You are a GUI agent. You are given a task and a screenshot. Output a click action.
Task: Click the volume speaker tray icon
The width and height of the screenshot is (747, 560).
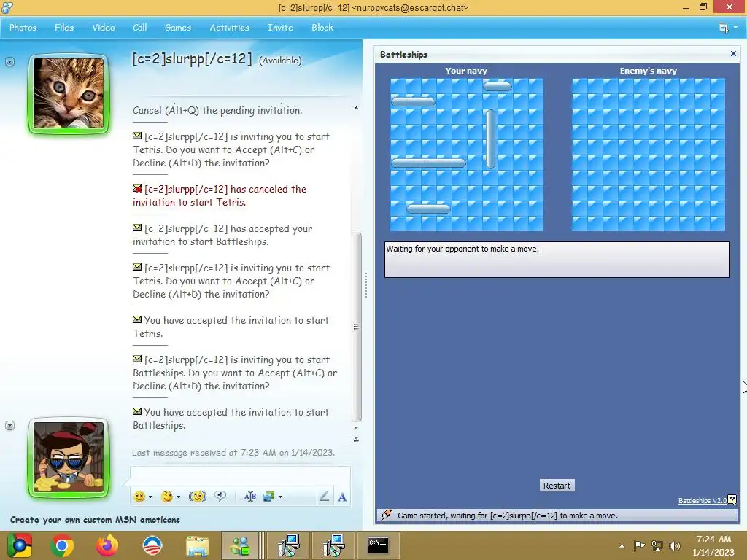pyautogui.click(x=675, y=545)
